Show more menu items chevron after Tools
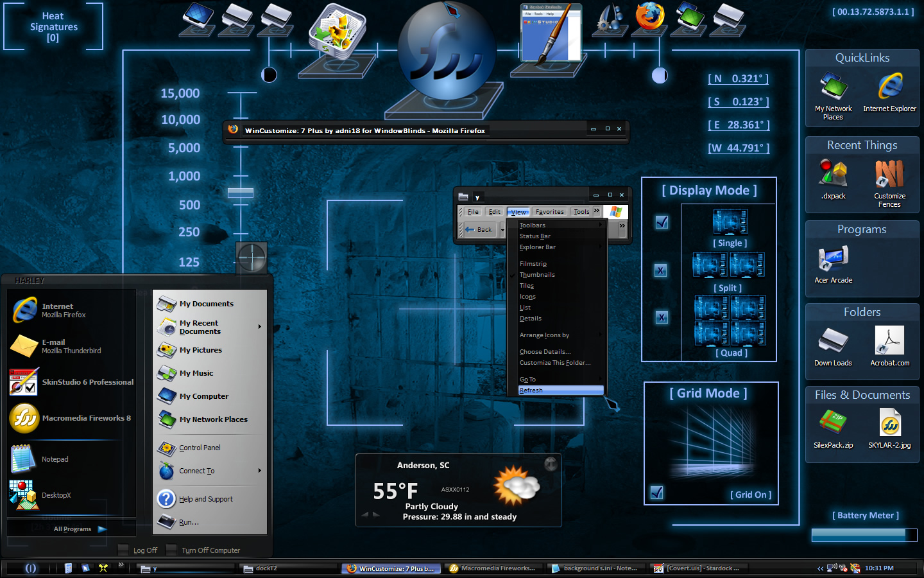This screenshot has height=578, width=924. point(597,211)
